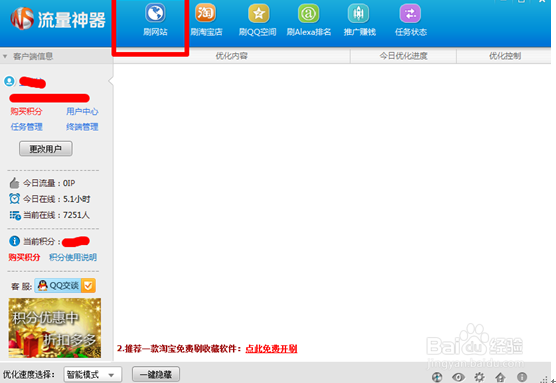Image resolution: width=556 pixels, height=383 pixels.
Task: Click the blue info icon beside 当前积分
Action: tap(14, 241)
